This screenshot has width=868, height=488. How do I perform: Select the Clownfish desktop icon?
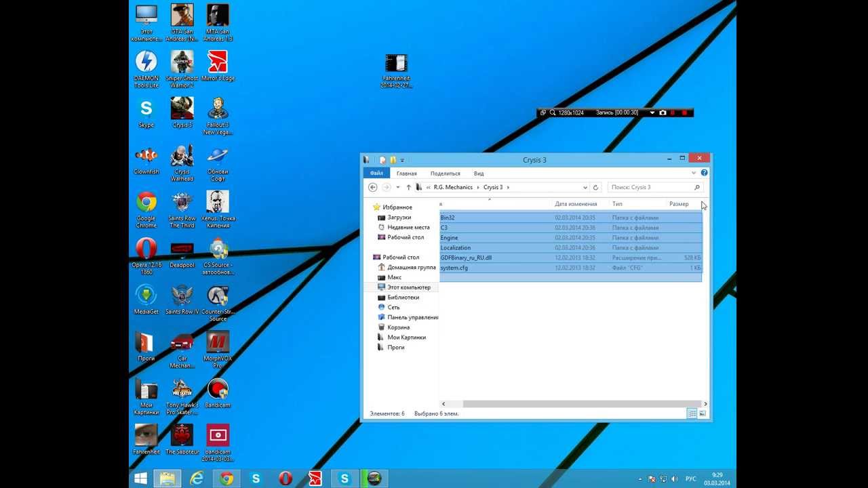click(146, 159)
